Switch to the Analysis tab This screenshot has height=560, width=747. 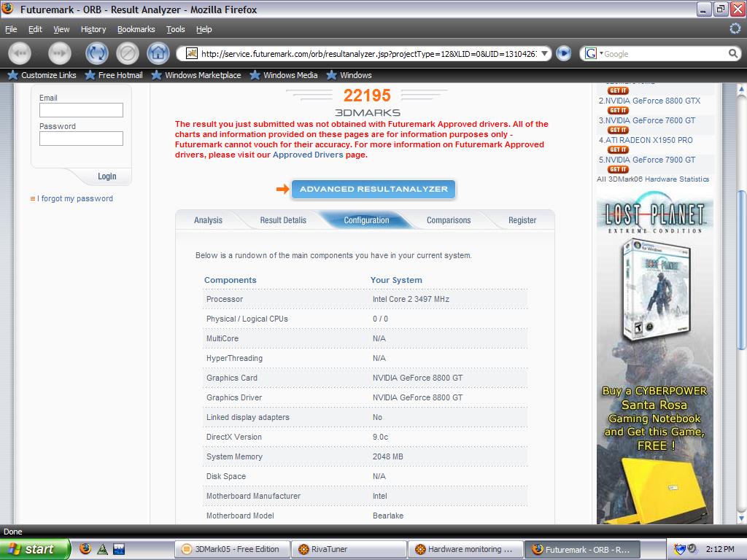coord(208,220)
